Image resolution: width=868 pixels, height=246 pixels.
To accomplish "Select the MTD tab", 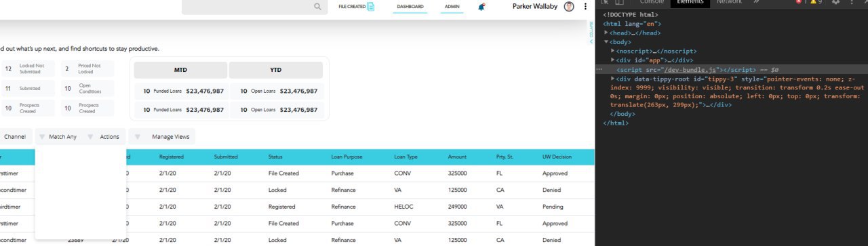I will [180, 70].
